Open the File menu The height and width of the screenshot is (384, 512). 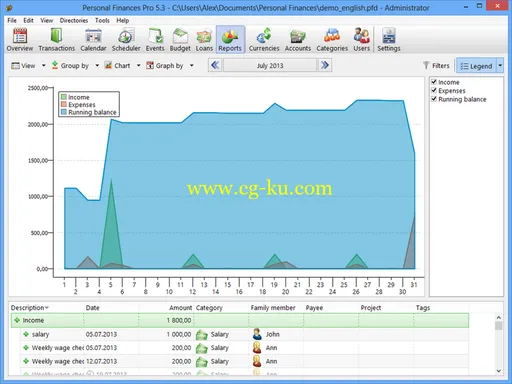(x=12, y=20)
